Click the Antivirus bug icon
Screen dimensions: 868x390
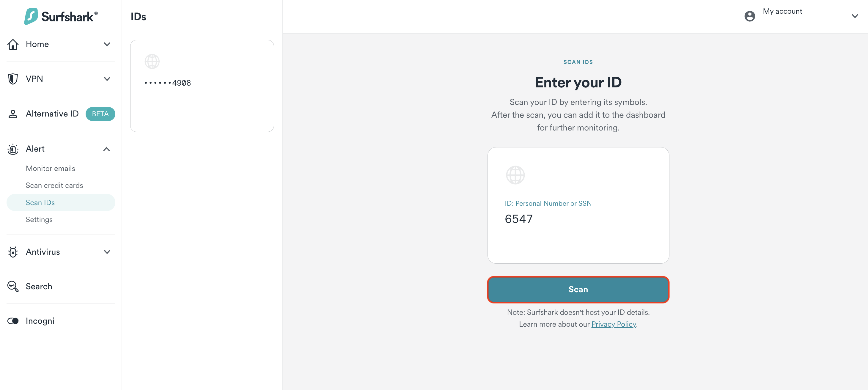point(13,252)
